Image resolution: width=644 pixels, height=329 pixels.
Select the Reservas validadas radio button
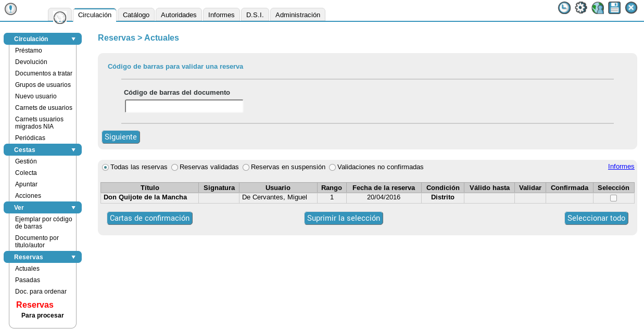click(175, 168)
